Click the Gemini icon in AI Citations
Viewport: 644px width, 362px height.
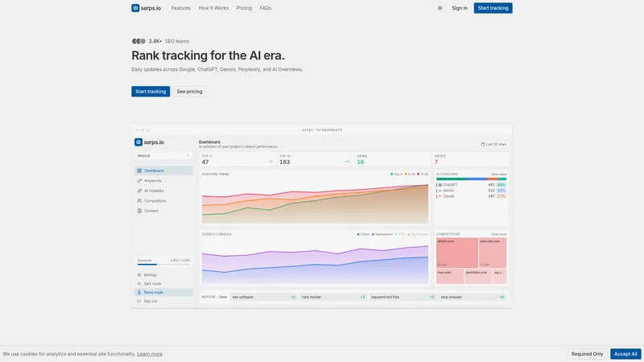(440, 191)
